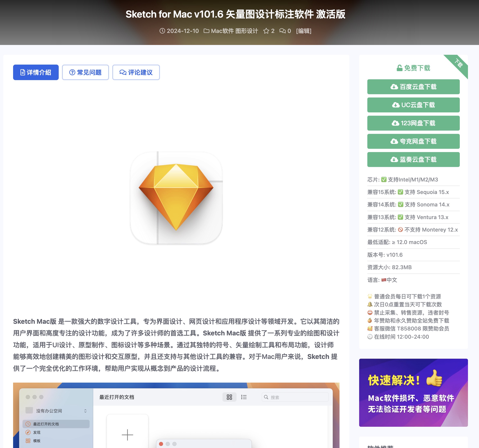
Task: Click the 搜索 field in Sketch screenshot
Action: point(295,397)
